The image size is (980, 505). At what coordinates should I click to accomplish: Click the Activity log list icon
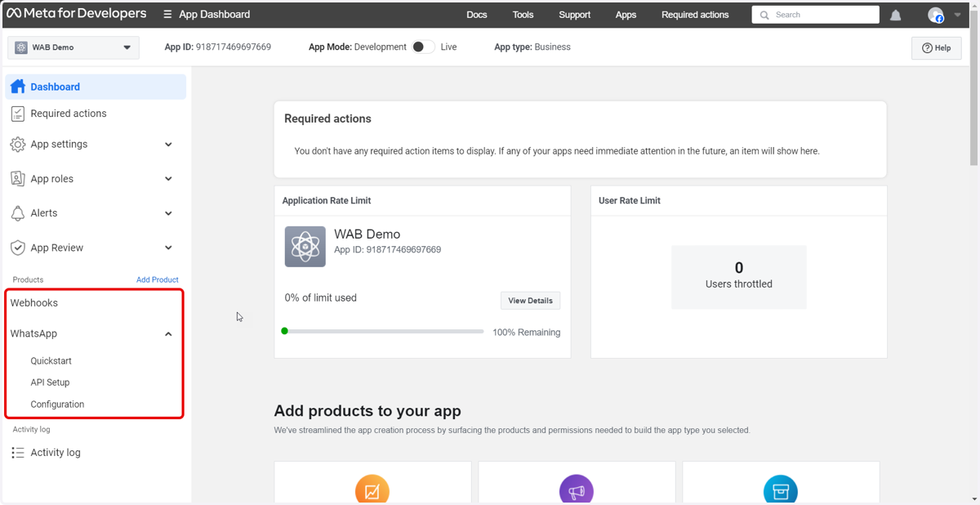(17, 453)
